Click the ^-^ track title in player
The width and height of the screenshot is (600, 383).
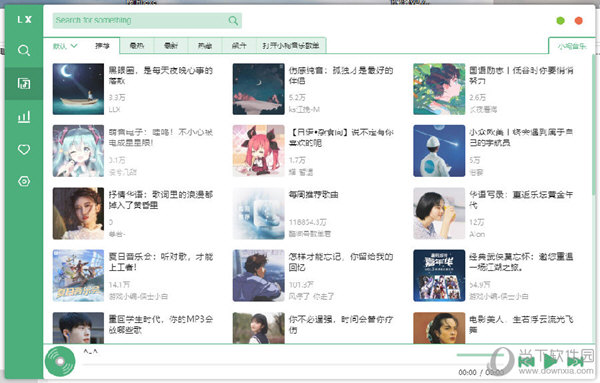coord(91,351)
